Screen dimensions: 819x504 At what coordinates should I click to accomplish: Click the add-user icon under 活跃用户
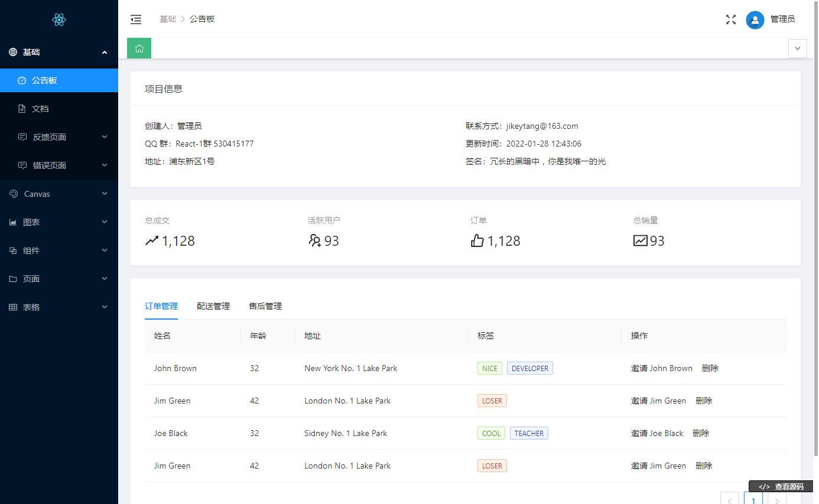pyautogui.click(x=315, y=240)
